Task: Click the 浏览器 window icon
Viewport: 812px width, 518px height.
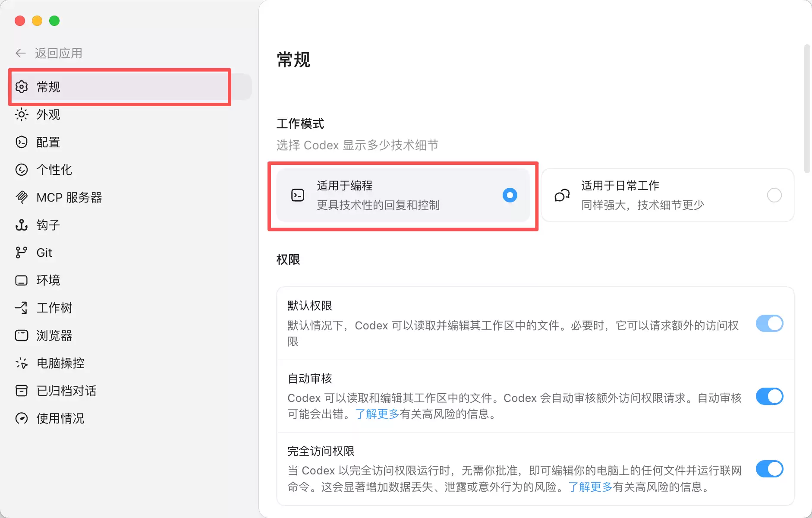Action: [x=22, y=335]
